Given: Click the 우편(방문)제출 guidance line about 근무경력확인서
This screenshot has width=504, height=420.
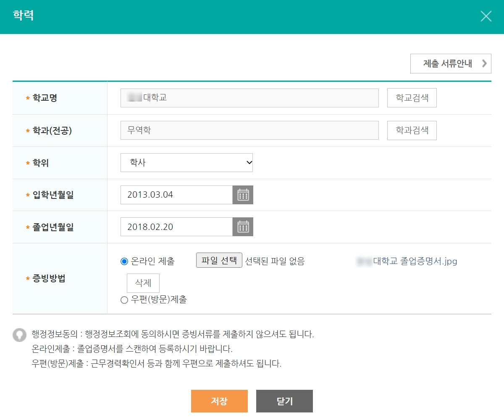Looking at the screenshot, I should click(x=156, y=363).
